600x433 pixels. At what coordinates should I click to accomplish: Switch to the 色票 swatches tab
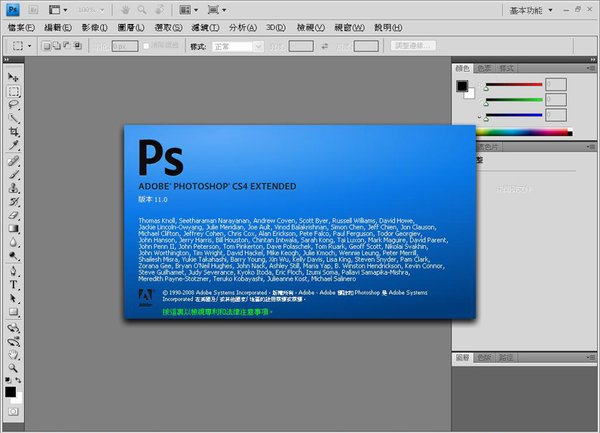[x=484, y=68]
